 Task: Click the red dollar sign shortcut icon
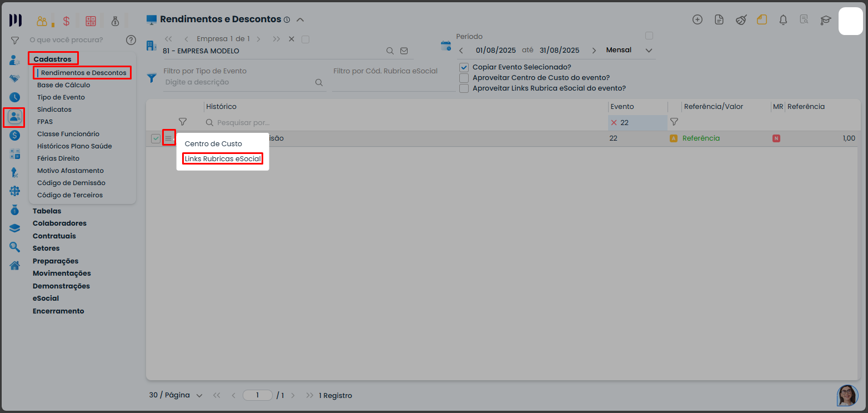67,21
